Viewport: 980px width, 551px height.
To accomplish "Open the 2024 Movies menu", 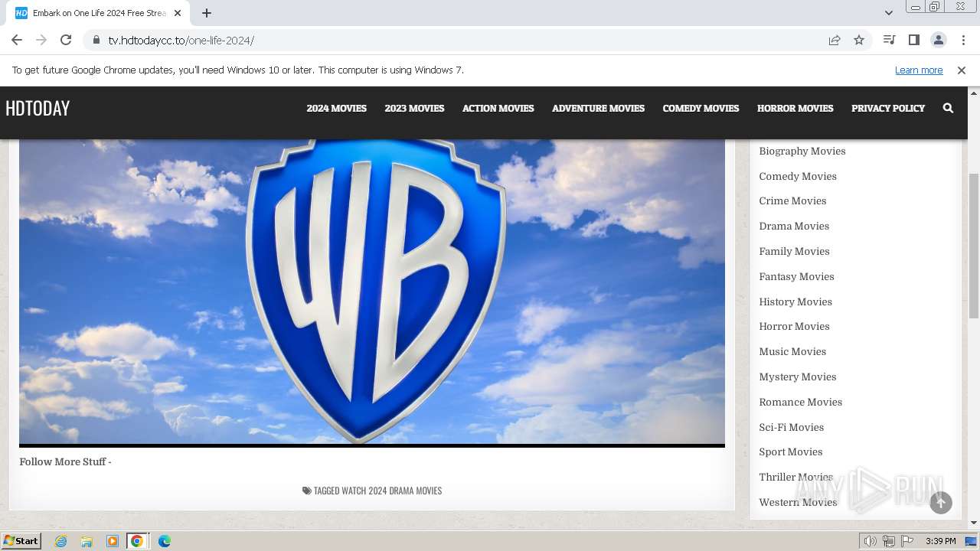I will pos(337,109).
